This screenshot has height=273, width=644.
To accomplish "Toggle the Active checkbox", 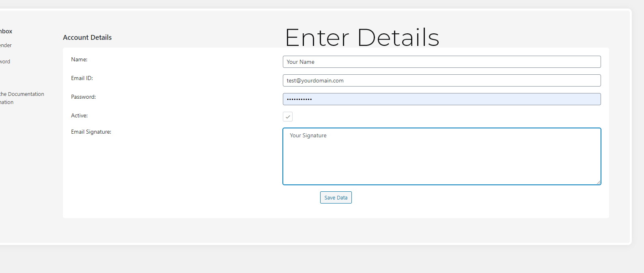I will tap(288, 117).
